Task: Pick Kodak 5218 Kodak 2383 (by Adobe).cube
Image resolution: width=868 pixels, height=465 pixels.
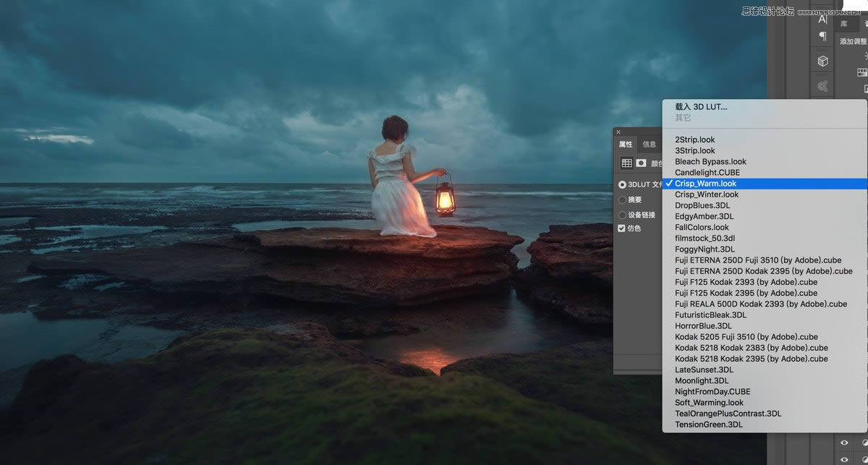Action: 751,348
